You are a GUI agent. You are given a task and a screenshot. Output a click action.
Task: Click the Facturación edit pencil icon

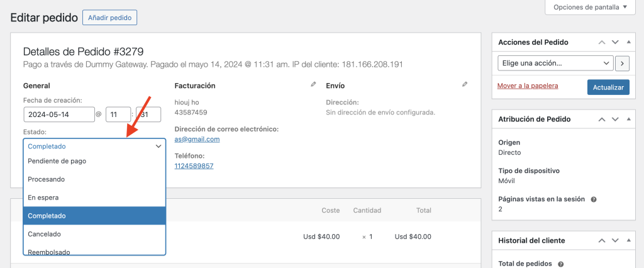pos(313,84)
